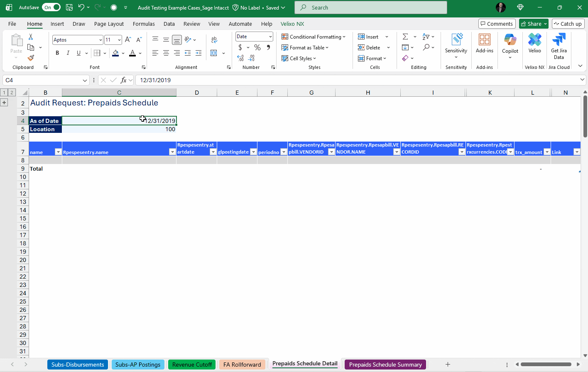
Task: Toggle bold formatting
Action: [x=57, y=53]
